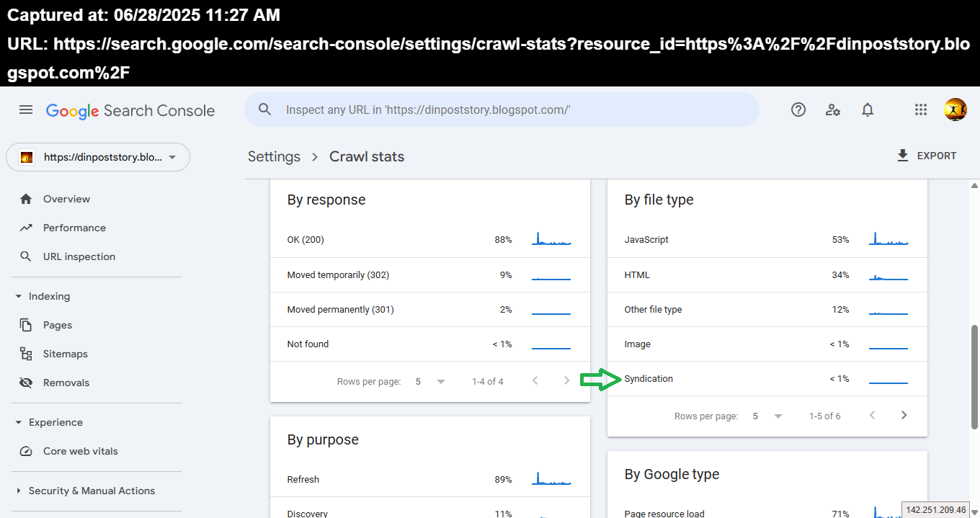The width and height of the screenshot is (980, 518).
Task: Open the Moved temporarily (302) row
Action: point(430,275)
